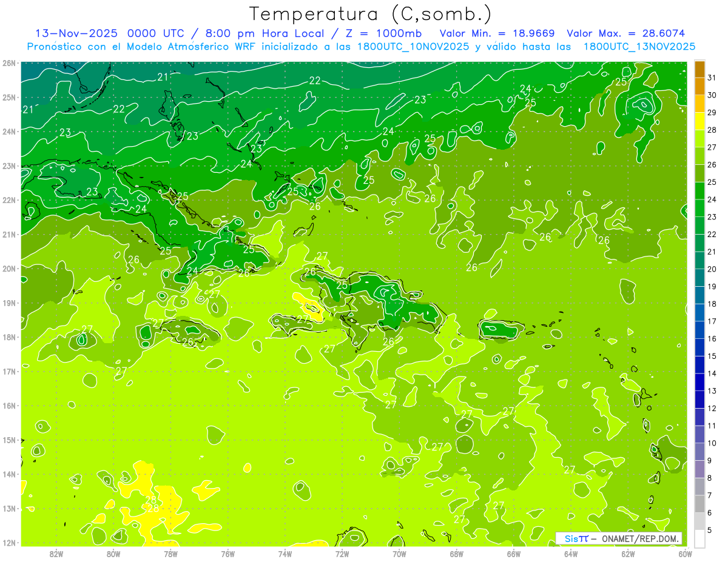Image resolution: width=728 pixels, height=562 pixels.
Task: Click the 16N latitude axis label
Action: coord(9,406)
